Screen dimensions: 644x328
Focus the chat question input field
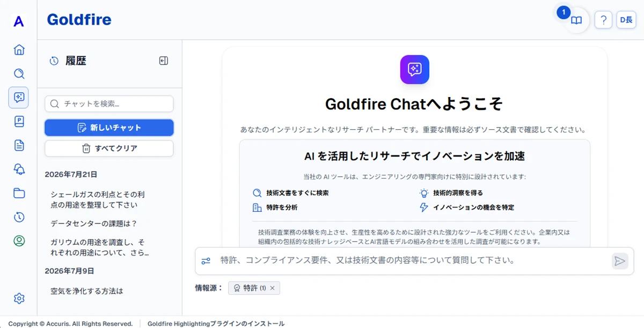click(x=412, y=260)
